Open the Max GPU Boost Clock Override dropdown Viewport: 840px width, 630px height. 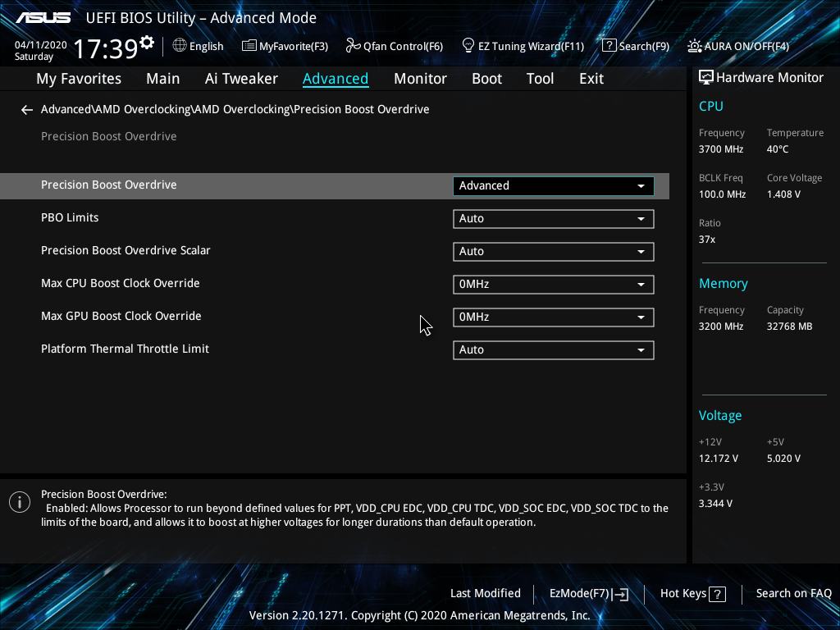click(x=554, y=317)
